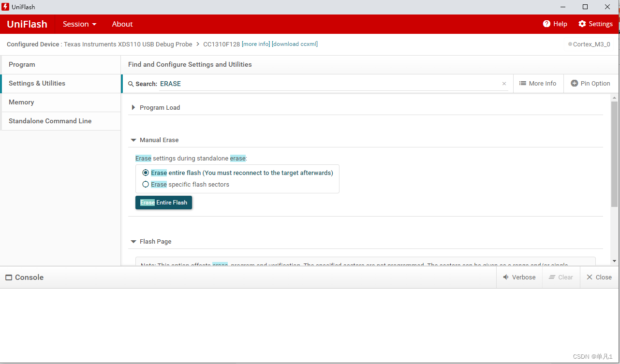Screen dimensions: 620x364
Task: Click the Cortex_M3_0 status dot
Action: 570,44
